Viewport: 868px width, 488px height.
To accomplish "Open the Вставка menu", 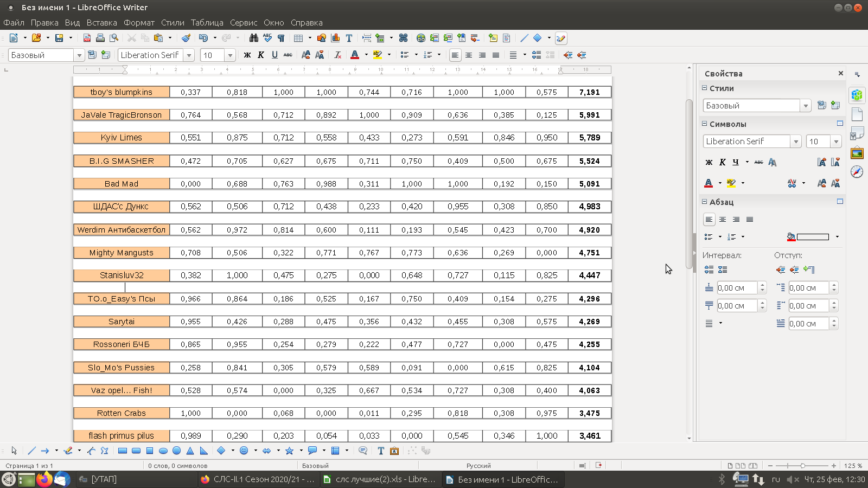I will pyautogui.click(x=101, y=23).
